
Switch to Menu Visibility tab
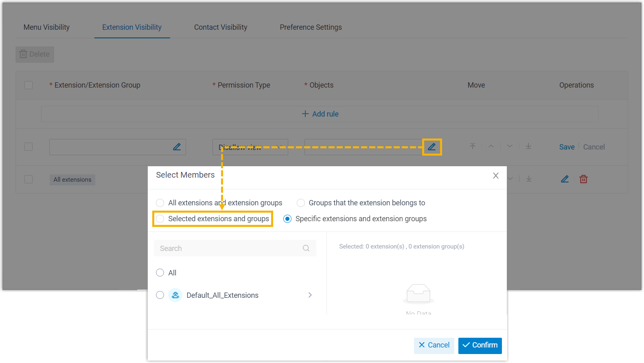[46, 27]
